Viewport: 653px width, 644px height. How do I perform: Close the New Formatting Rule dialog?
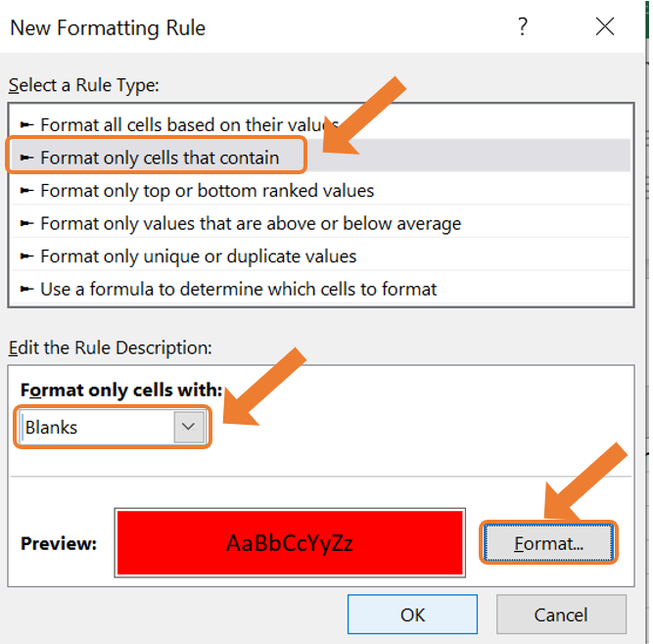point(605,26)
